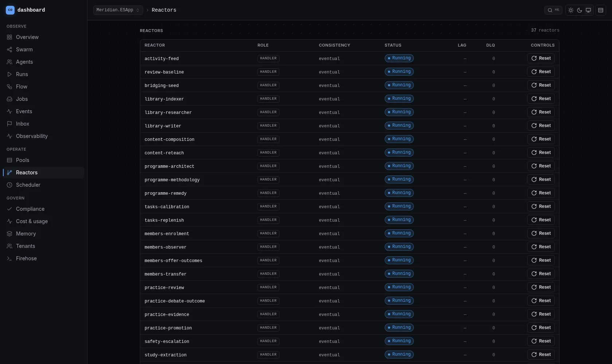Open the Memory layers icon
Screen dimensions: 612x364
(9, 234)
